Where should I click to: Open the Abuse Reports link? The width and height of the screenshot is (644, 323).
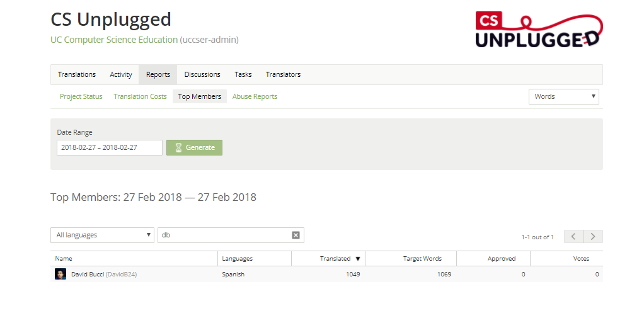255,96
